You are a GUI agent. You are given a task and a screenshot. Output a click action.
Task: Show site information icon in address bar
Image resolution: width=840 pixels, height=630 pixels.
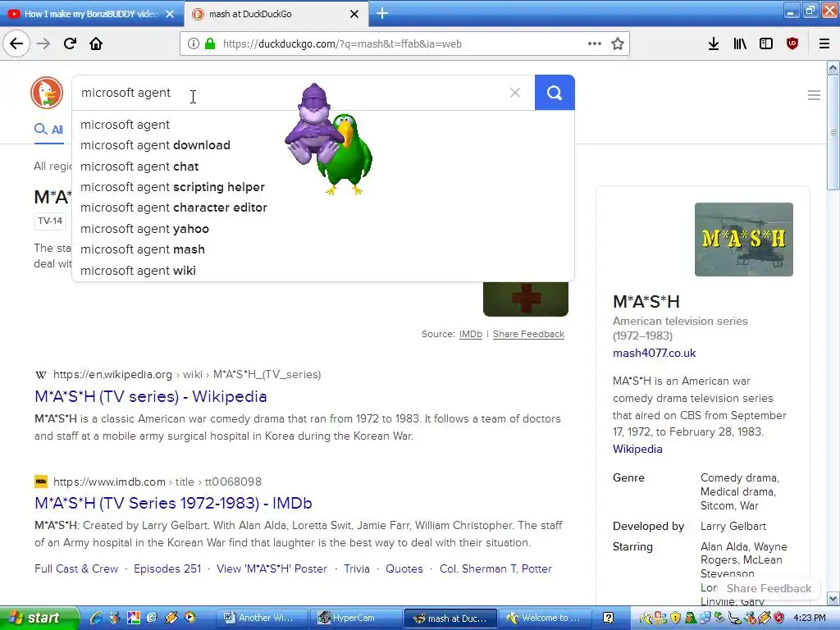[x=194, y=44]
